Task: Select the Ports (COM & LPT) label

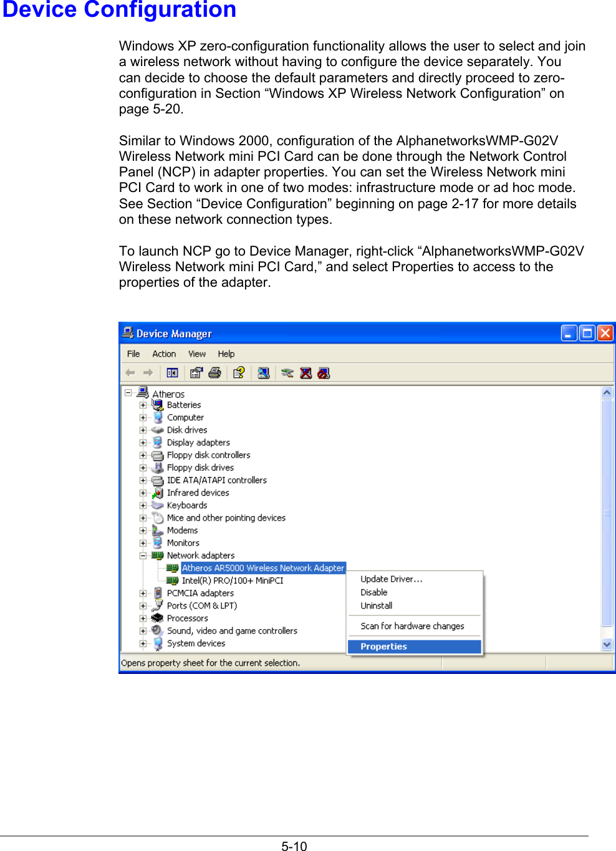Action: click(x=202, y=605)
